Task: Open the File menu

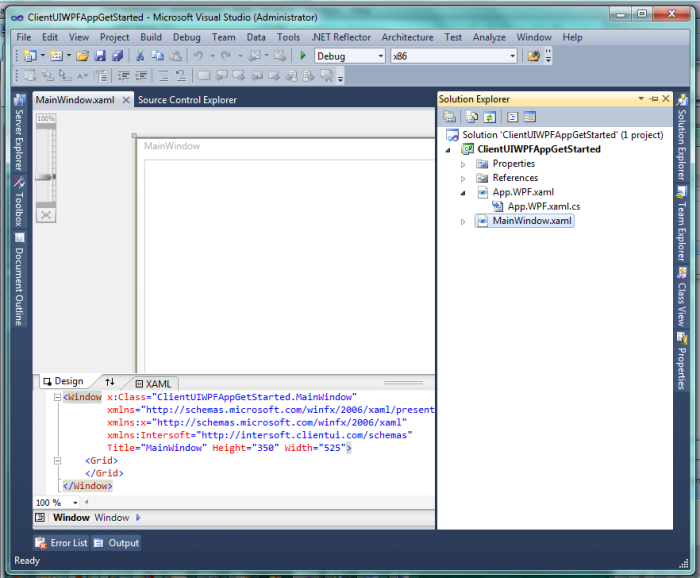Action: (x=24, y=37)
